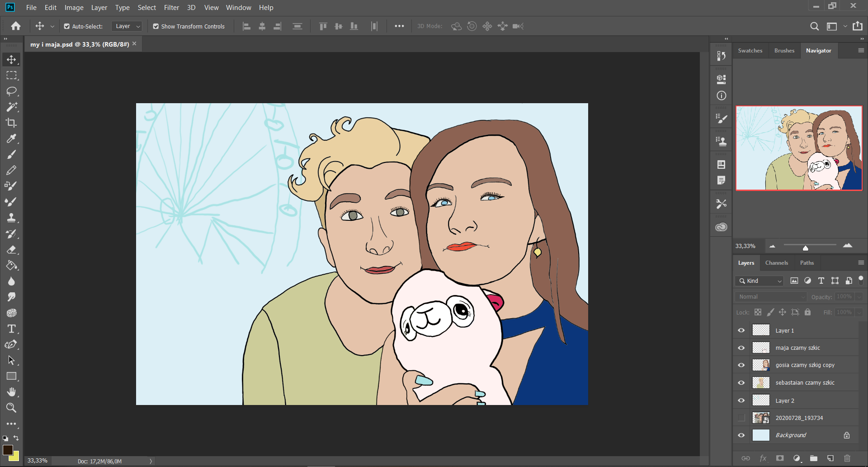This screenshot has height=467, width=868.
Task: Select the Clone Stamp tool
Action: [11, 218]
